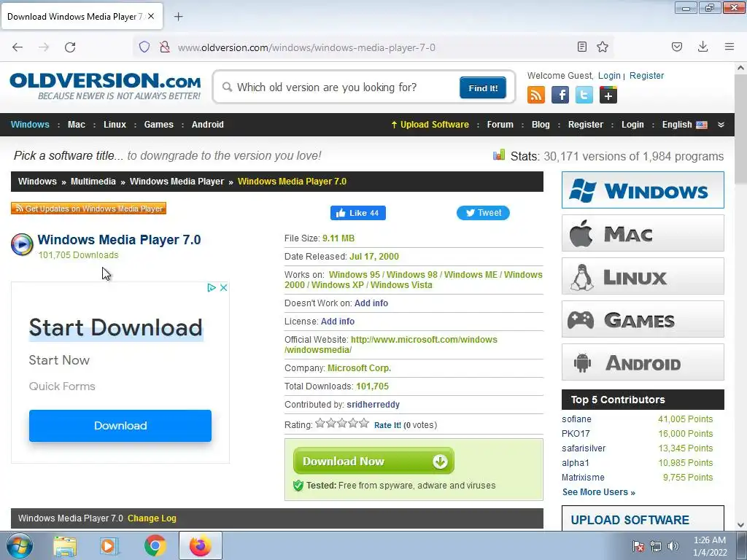Click the Firefox taskbar icon
This screenshot has height=560, width=747.
click(201, 545)
